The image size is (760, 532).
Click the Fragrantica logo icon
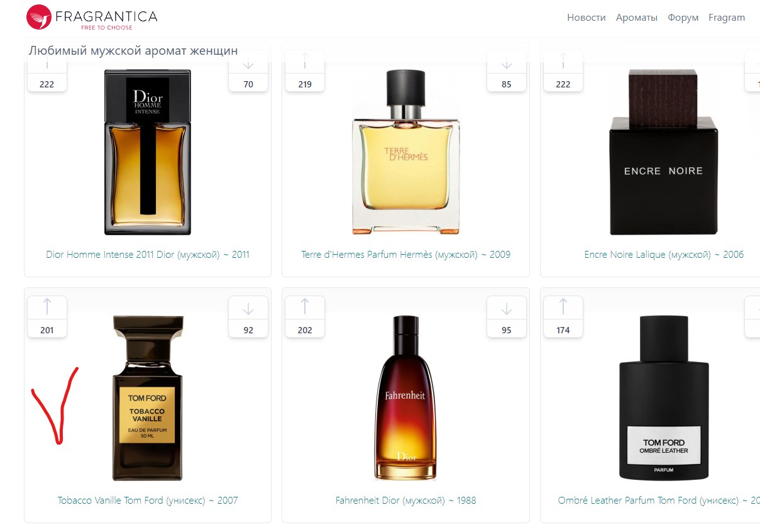[x=38, y=17]
